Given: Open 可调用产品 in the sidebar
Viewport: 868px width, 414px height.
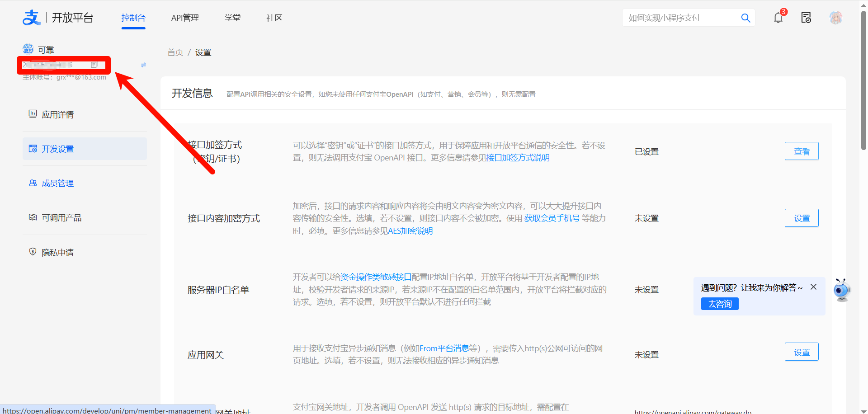Looking at the screenshot, I should coord(61,217).
